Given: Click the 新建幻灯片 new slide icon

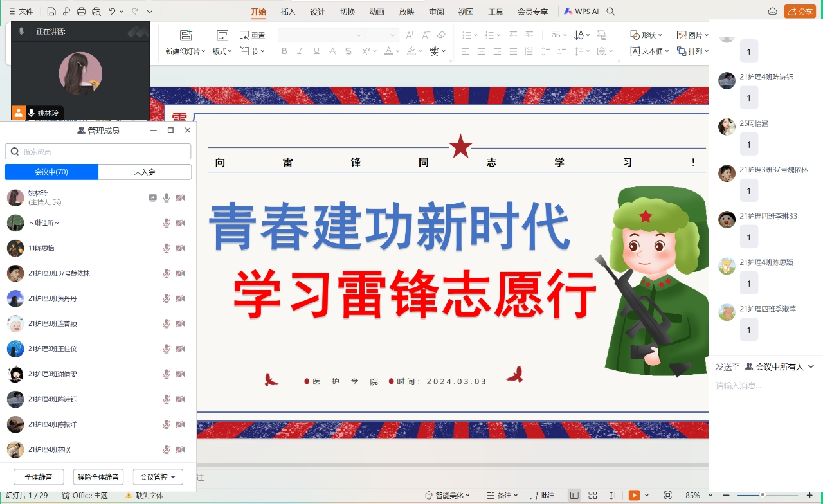Looking at the screenshot, I should [186, 36].
